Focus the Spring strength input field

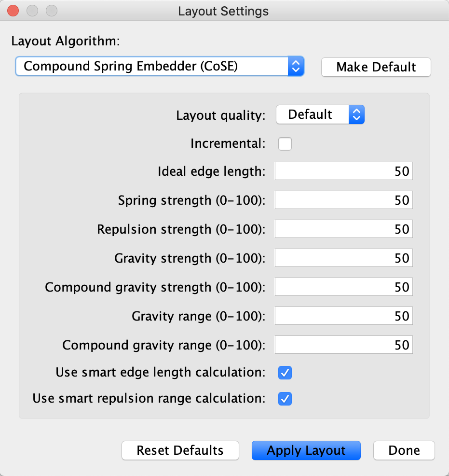(x=343, y=200)
